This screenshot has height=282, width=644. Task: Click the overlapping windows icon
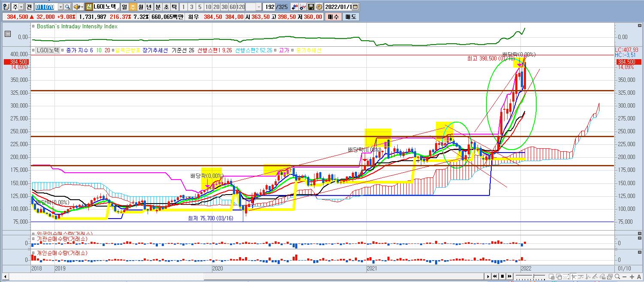point(559,276)
